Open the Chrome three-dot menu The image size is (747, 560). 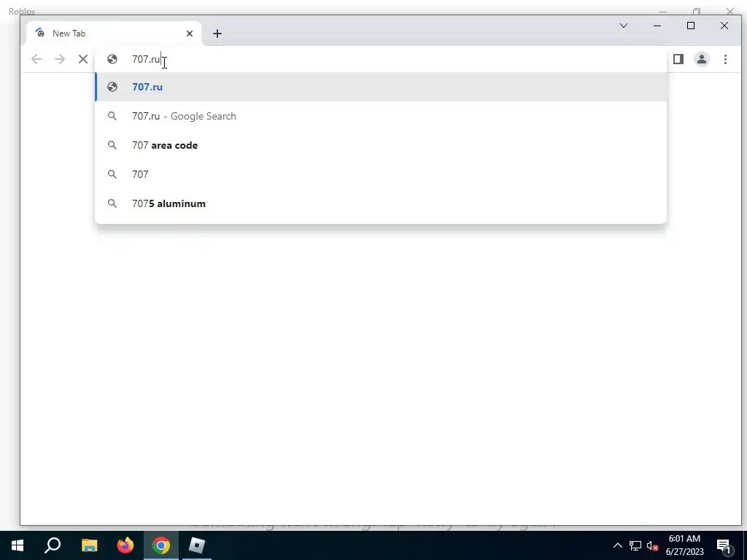click(725, 59)
